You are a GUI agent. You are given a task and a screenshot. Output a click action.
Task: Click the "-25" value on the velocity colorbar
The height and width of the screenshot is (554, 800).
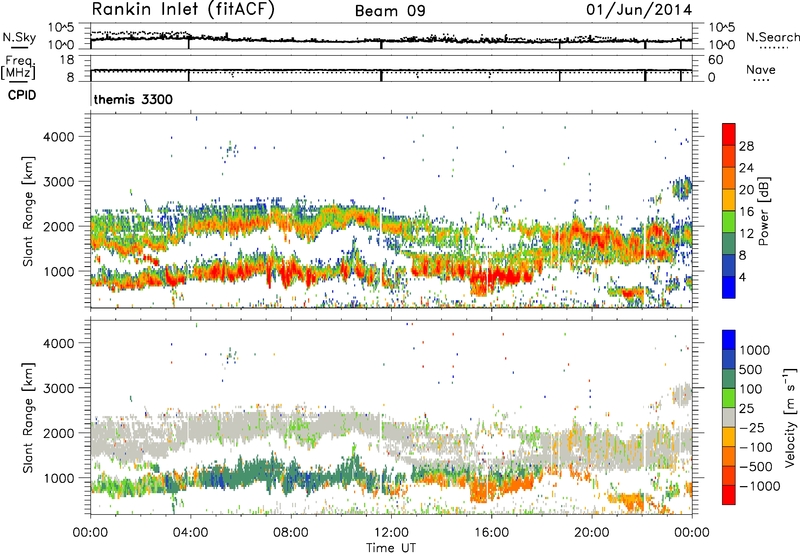click(x=752, y=428)
